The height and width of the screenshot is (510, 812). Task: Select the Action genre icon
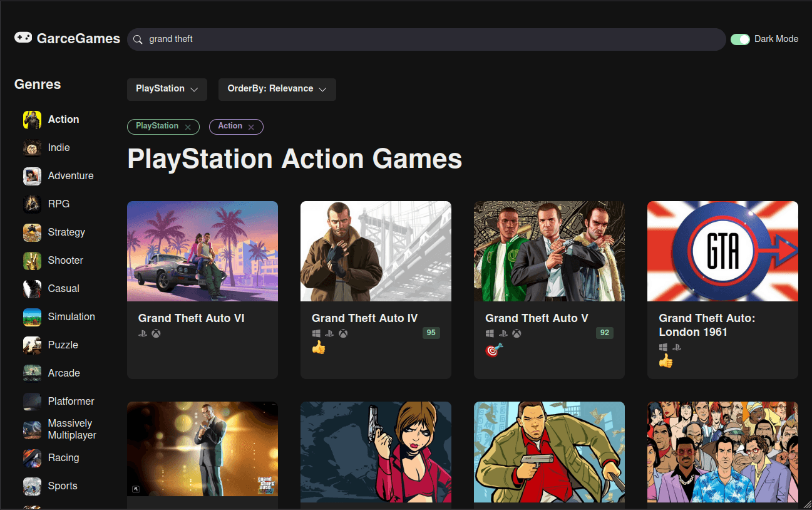[x=32, y=120]
